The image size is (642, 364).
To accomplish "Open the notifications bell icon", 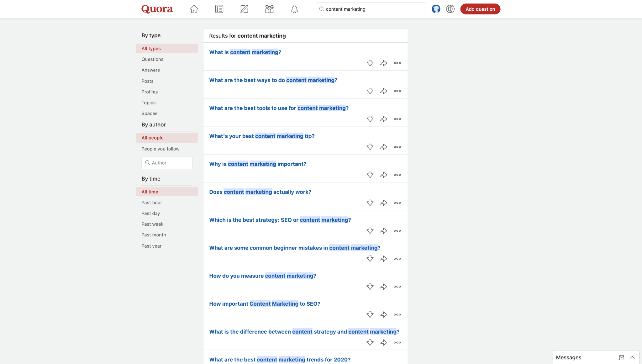I will (294, 9).
